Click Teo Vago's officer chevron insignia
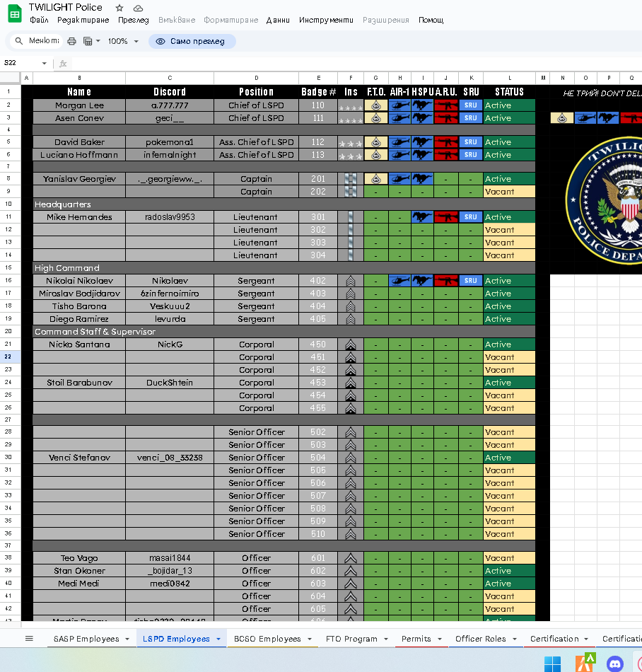 point(351,558)
